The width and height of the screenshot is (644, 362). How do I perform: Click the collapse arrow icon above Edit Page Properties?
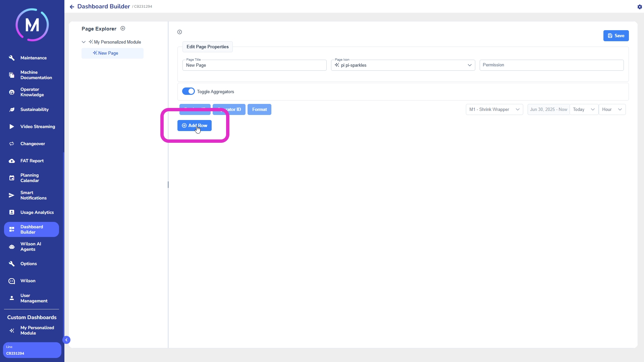pyautogui.click(x=179, y=32)
